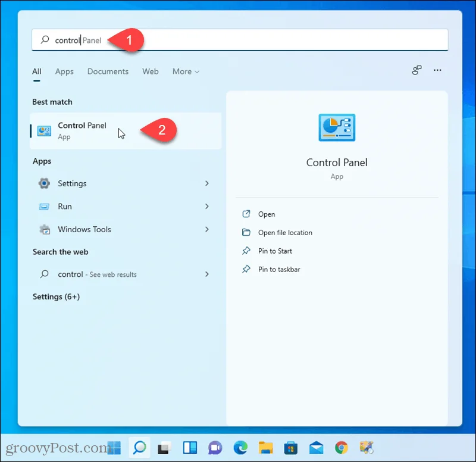This screenshot has height=462, width=476.
Task: Open Task View from taskbar
Action: 165,448
